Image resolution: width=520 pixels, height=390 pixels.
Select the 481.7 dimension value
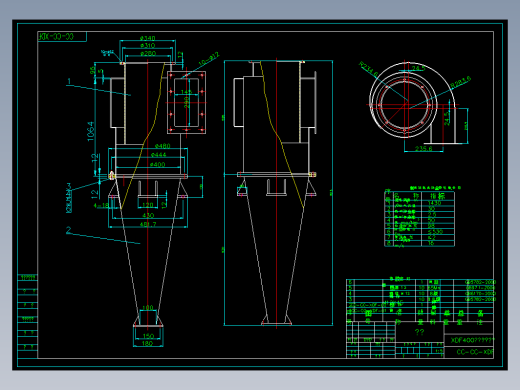pos(148,224)
